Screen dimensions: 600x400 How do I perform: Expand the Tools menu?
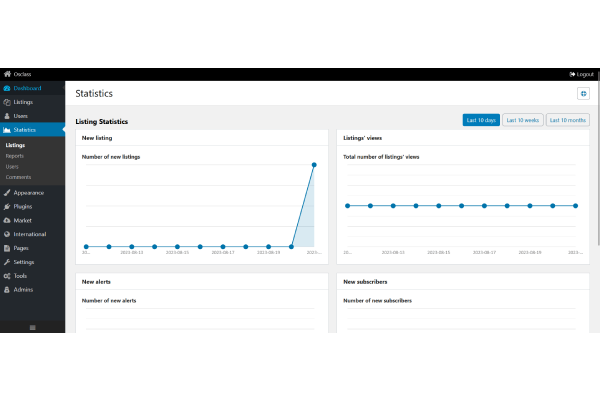[x=20, y=276]
